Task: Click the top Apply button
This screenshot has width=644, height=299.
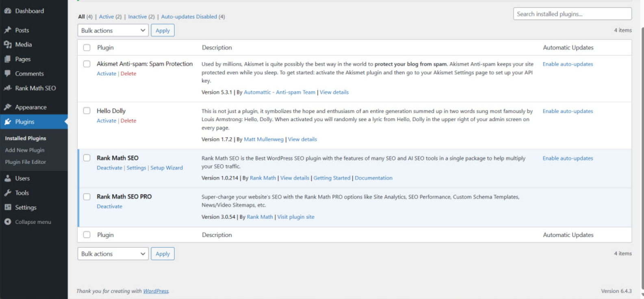Action: (163, 31)
